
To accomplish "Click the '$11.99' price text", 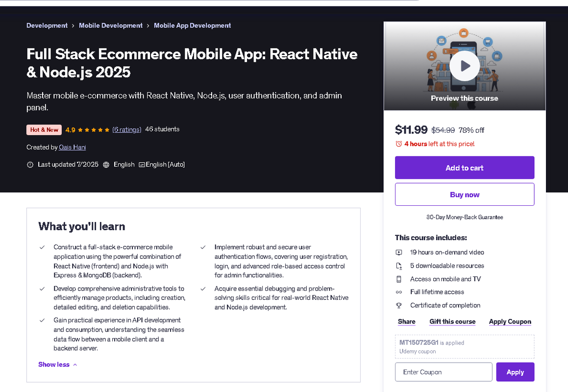I will 411,129.
